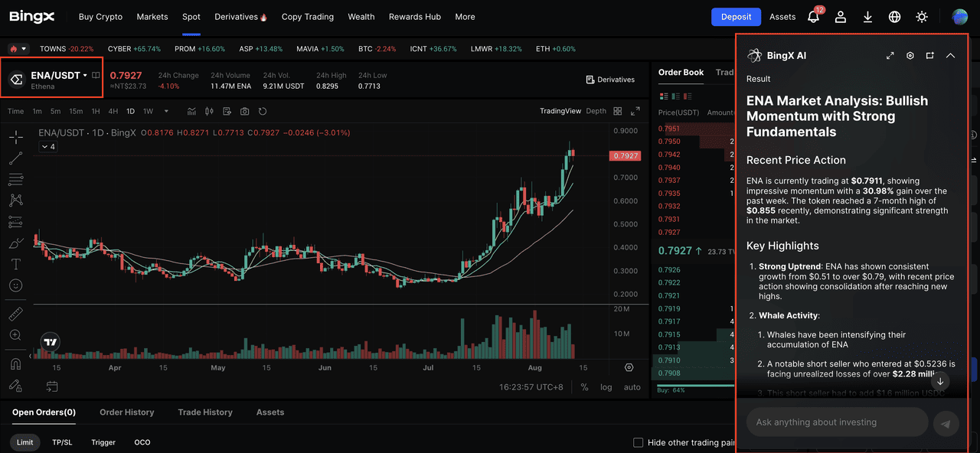This screenshot has width=980, height=453.
Task: Open the Copy Trading menu
Action: click(308, 17)
